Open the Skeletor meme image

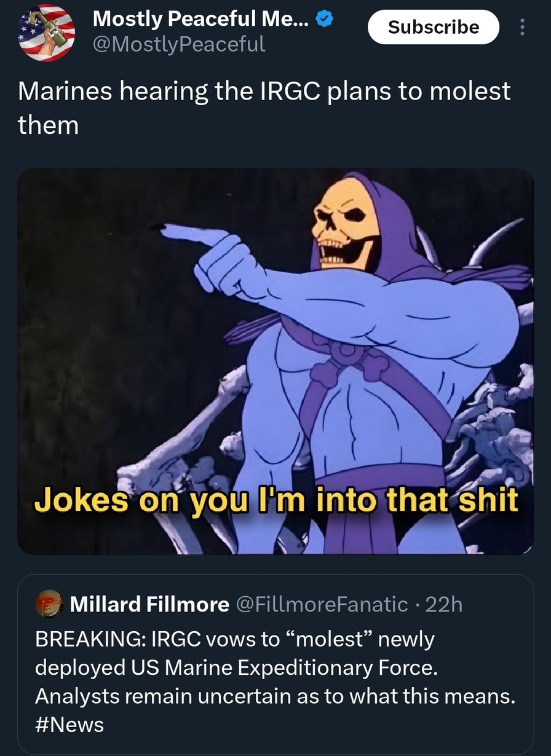click(x=275, y=361)
